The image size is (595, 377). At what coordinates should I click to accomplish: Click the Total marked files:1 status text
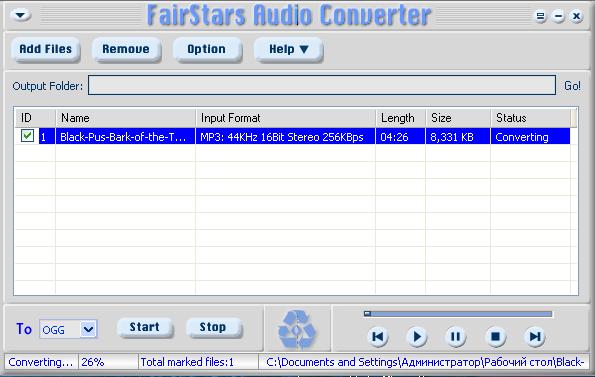click(x=187, y=362)
